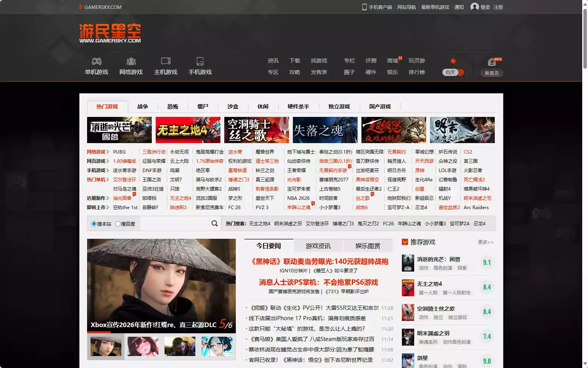Expand the 热门单机 row category label

click(96, 180)
